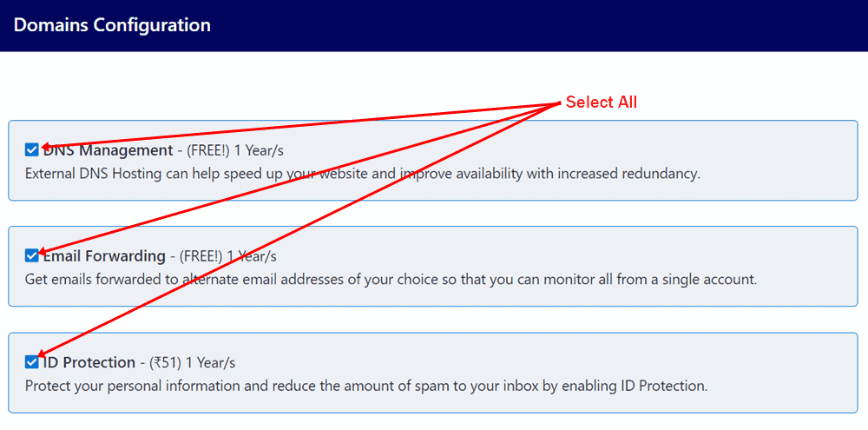Click the (₹51) 1 Year/s price text
This screenshot has height=430, width=868.
193,362
